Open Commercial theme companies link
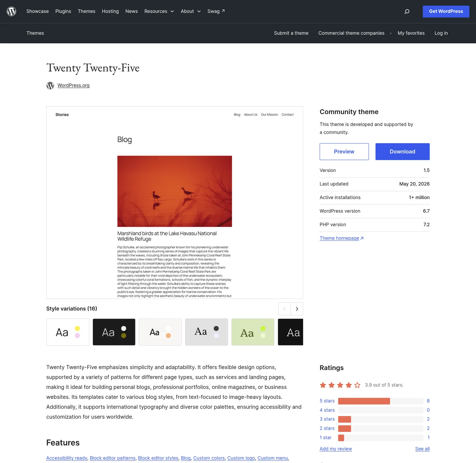 [351, 33]
